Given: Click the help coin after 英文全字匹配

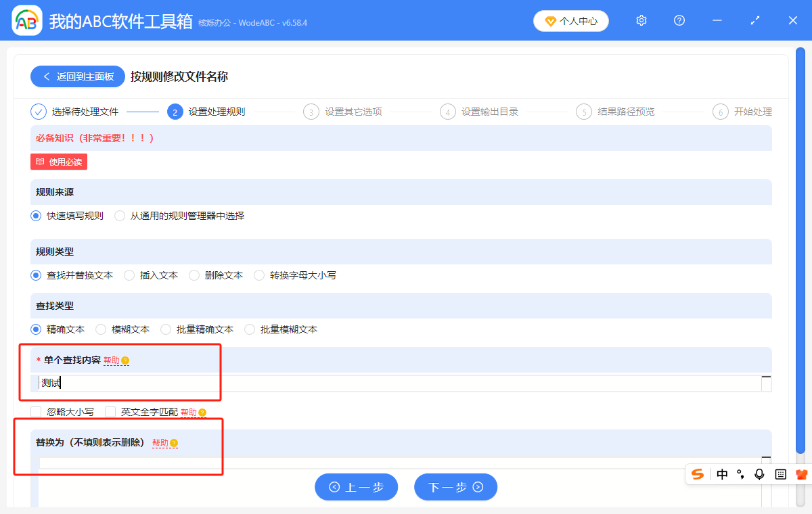Looking at the screenshot, I should pos(202,411).
